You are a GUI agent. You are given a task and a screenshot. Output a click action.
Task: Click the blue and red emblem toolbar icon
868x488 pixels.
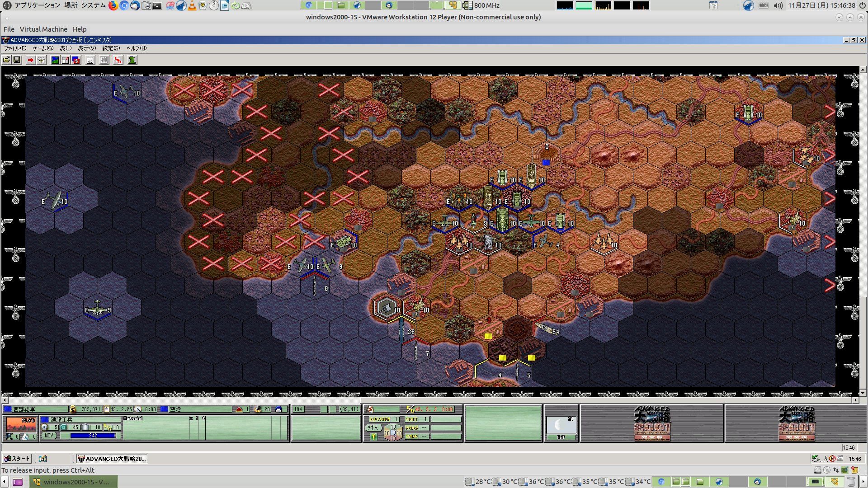pos(76,60)
